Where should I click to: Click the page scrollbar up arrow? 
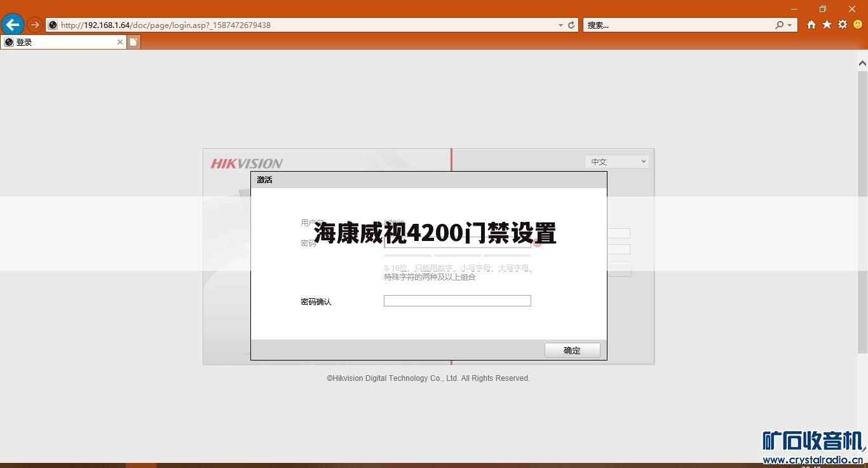tap(862, 63)
